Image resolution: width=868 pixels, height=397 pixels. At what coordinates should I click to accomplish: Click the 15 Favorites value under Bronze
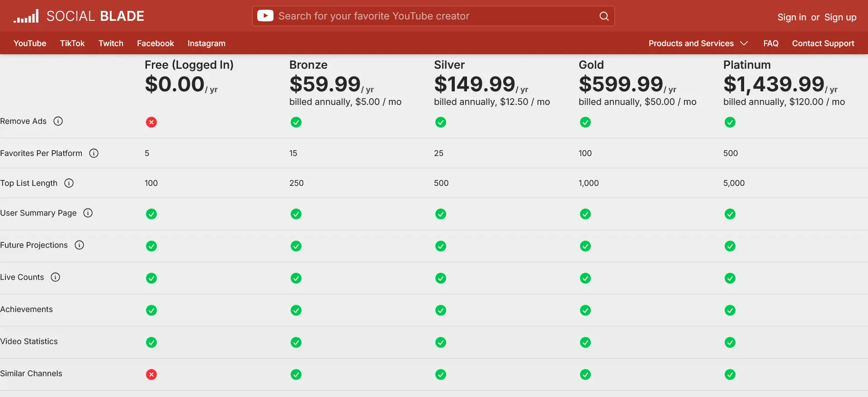tap(293, 153)
